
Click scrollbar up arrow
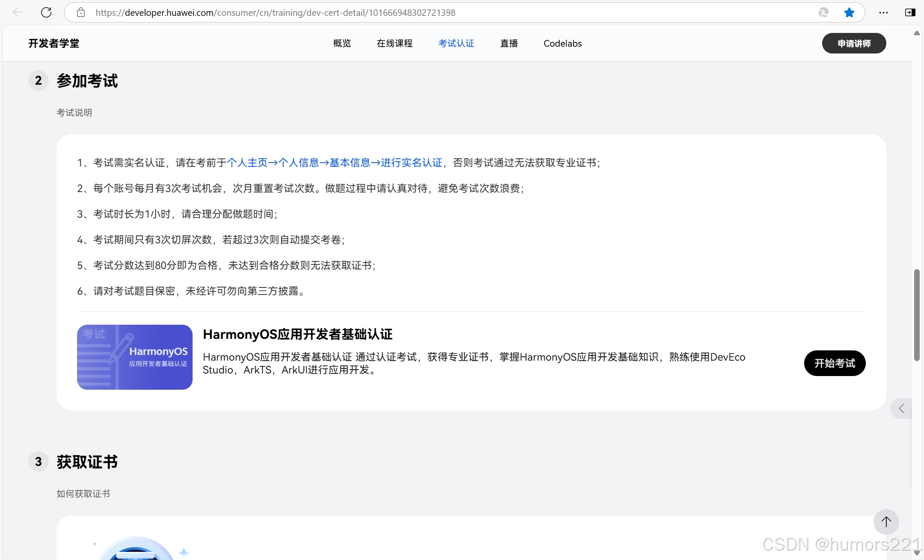pos(917,33)
